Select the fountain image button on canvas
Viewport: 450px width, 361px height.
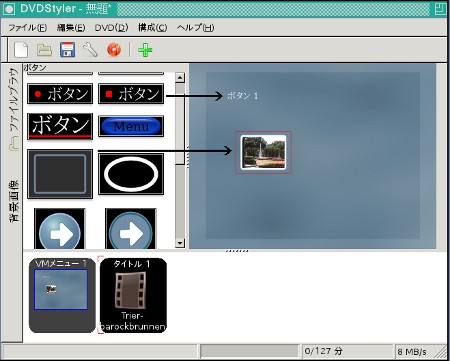[x=263, y=152]
